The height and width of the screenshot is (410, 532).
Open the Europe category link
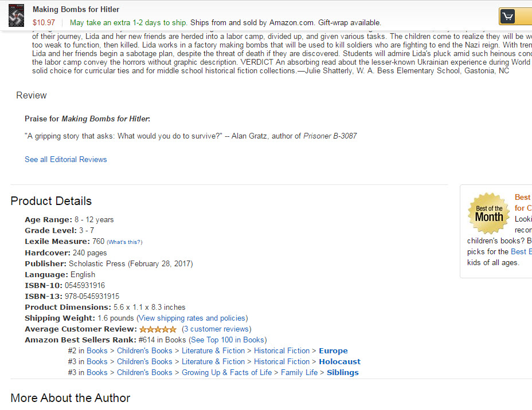click(x=333, y=350)
